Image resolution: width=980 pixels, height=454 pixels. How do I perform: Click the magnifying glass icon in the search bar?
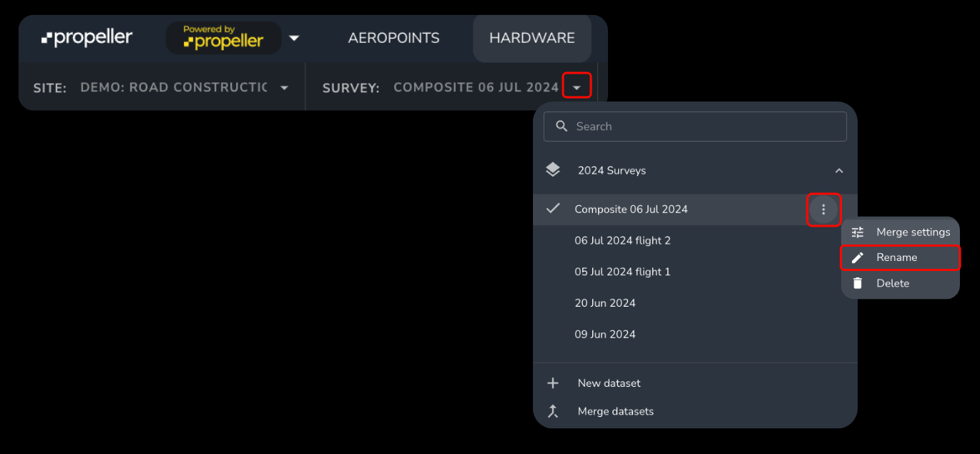[562, 126]
